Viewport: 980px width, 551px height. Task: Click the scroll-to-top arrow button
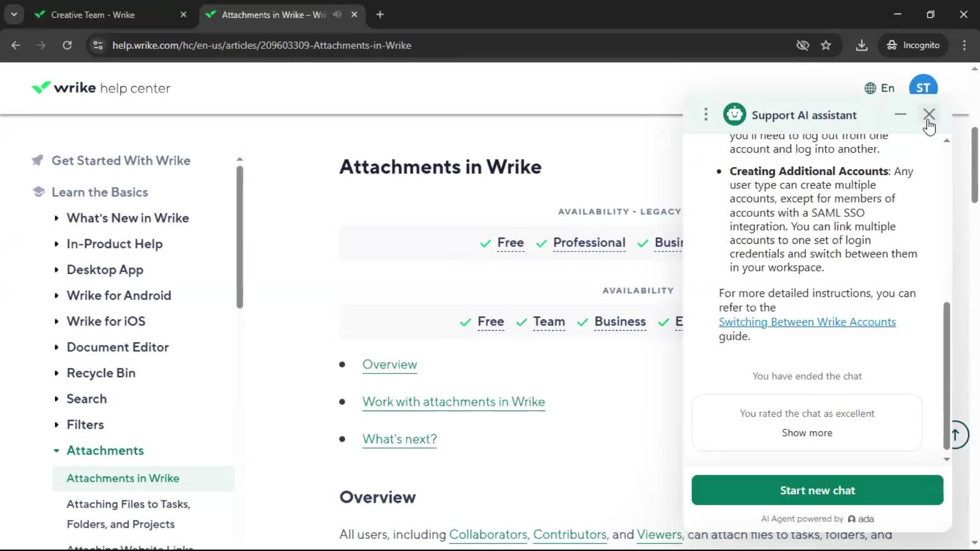(x=958, y=435)
